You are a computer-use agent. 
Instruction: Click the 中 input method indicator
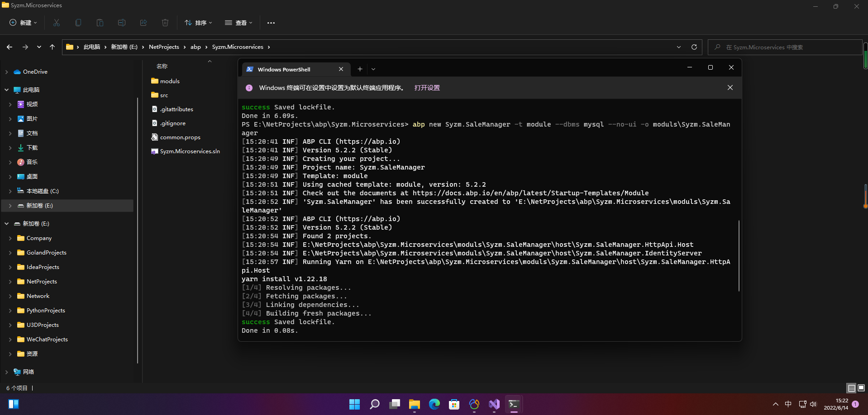(x=788, y=404)
